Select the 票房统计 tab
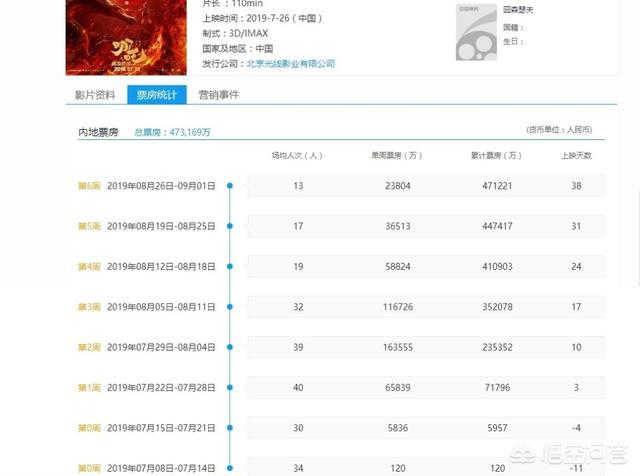Viewport: 640px width, 476px height. 155,95
